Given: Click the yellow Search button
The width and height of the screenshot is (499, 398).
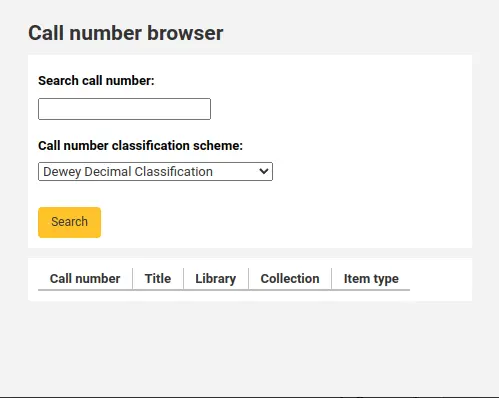Looking at the screenshot, I should click(x=69, y=222).
